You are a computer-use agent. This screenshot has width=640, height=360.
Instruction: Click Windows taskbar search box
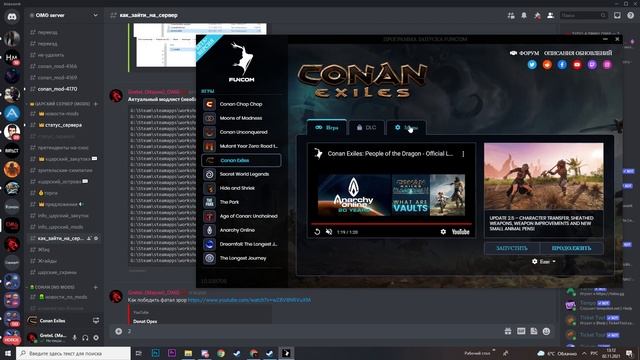click(x=73, y=353)
